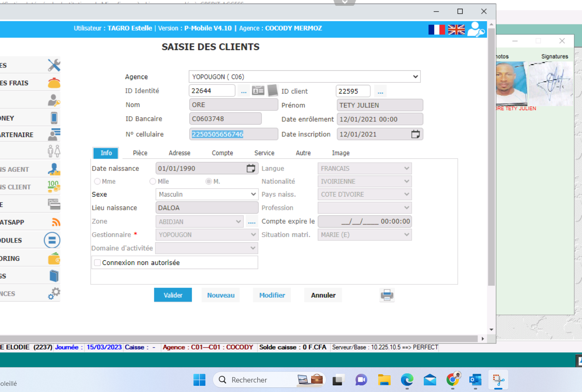The height and width of the screenshot is (392, 582).
Task: Click the printer icon next to Annuler
Action: point(387,295)
